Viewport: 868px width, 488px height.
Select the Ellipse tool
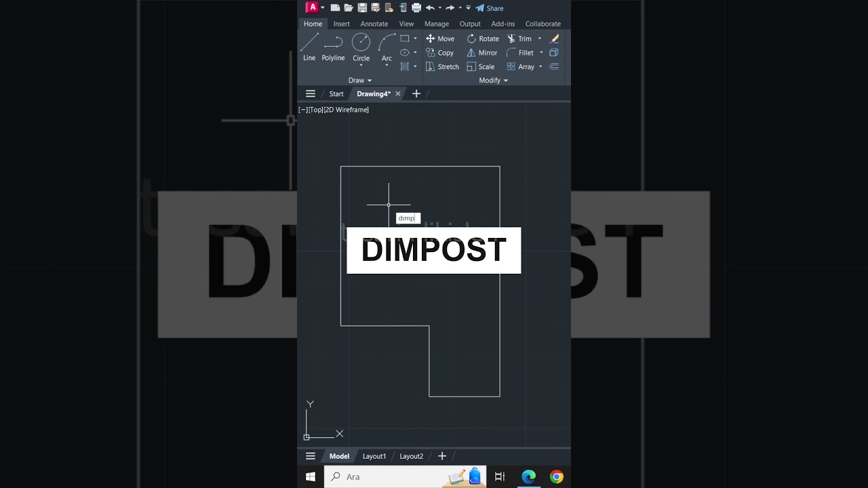[405, 52]
